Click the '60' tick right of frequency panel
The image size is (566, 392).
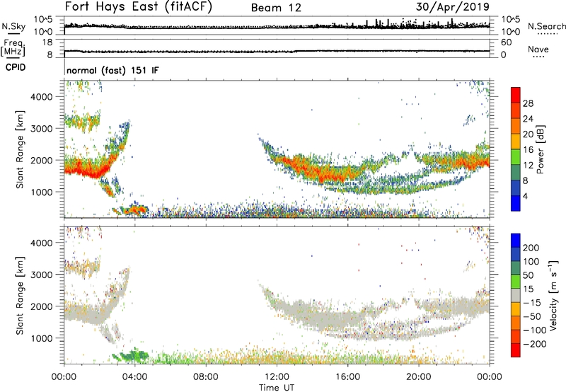click(506, 42)
